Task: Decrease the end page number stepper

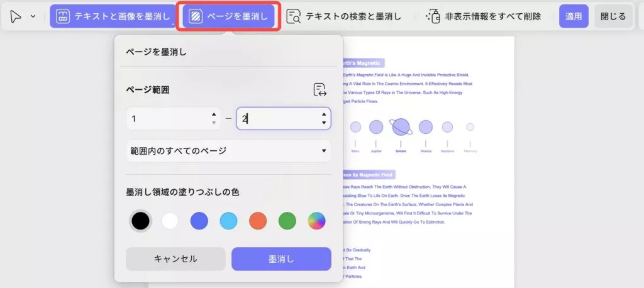Action: (x=324, y=123)
